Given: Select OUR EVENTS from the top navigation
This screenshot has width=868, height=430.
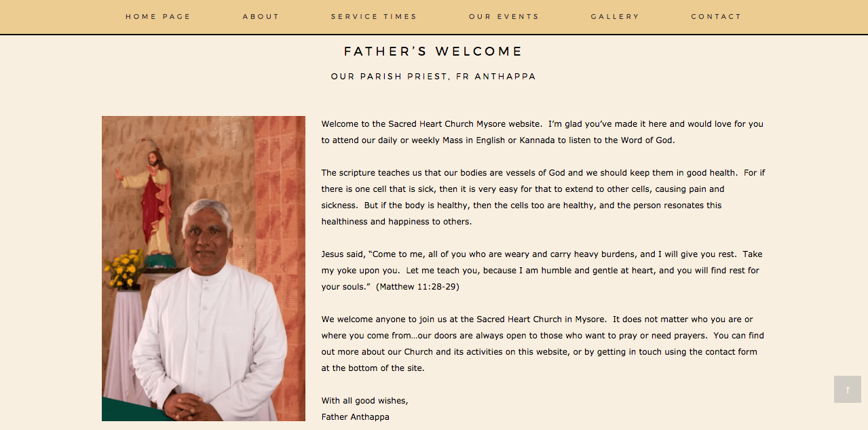Looking at the screenshot, I should [504, 16].
